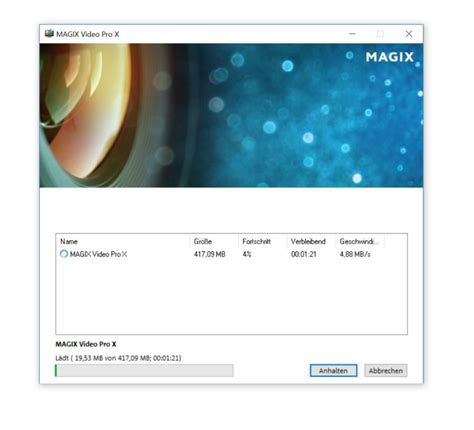Viewport: 474px width, 430px height.
Task: Select the MAGIX Video Pro X download row
Action: [x=231, y=254]
